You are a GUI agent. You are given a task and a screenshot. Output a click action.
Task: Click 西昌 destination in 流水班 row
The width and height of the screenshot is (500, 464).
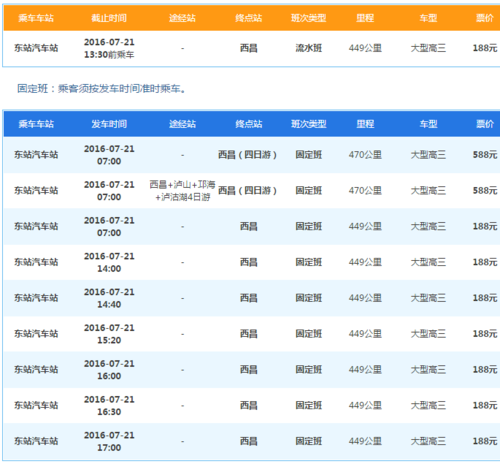[249, 48]
